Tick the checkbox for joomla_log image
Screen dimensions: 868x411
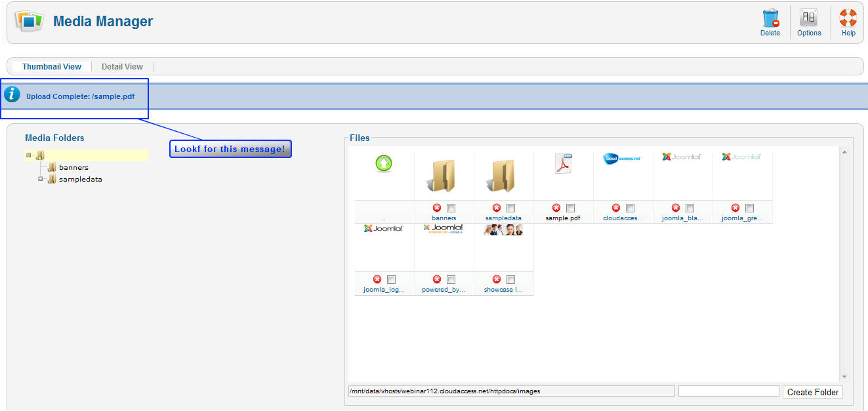391,280
